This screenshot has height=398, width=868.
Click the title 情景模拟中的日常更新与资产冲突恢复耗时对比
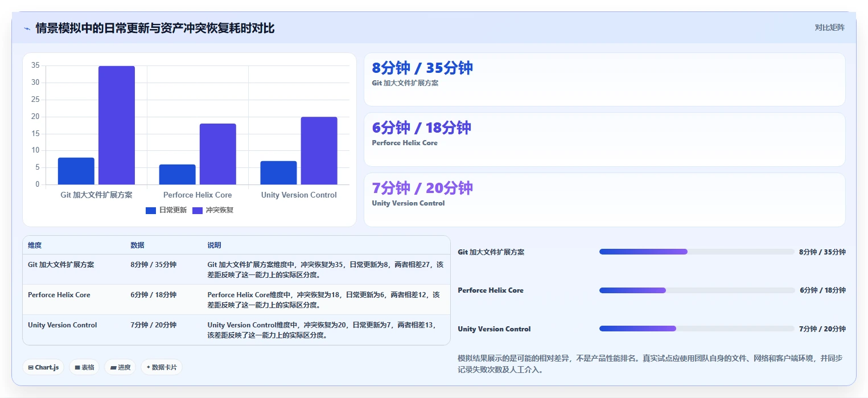pyautogui.click(x=155, y=28)
